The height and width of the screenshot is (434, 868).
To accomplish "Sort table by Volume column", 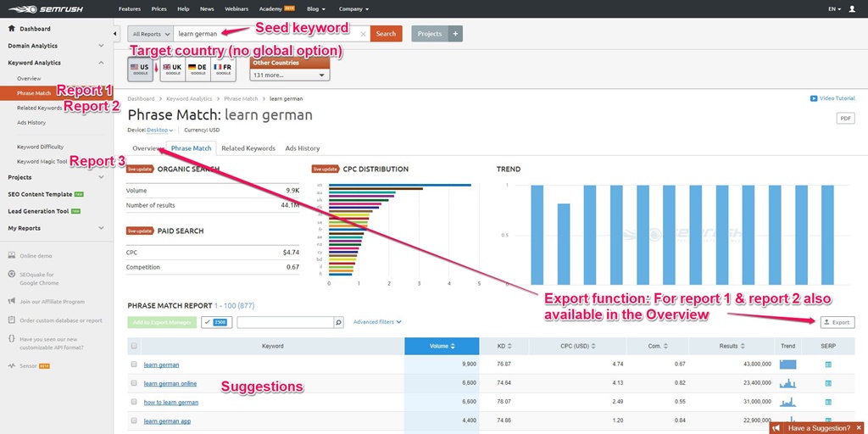I will (x=442, y=346).
